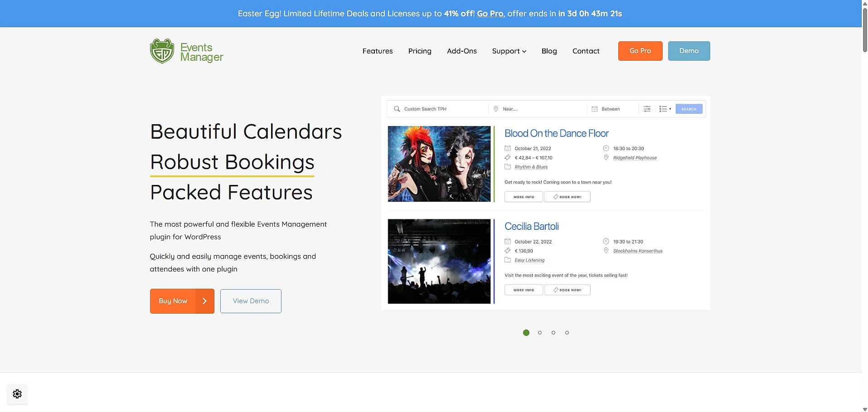Open Cecilia Bartoli event title

pyautogui.click(x=531, y=226)
